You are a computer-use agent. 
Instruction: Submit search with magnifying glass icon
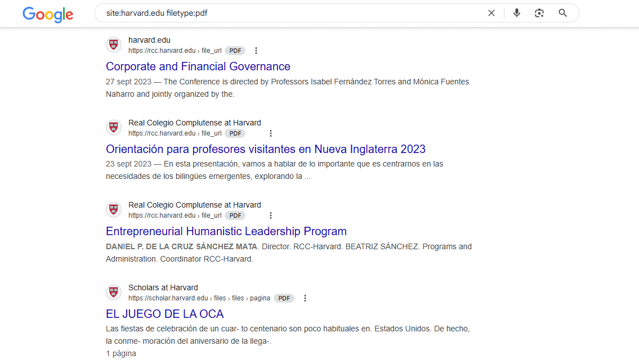coord(563,13)
